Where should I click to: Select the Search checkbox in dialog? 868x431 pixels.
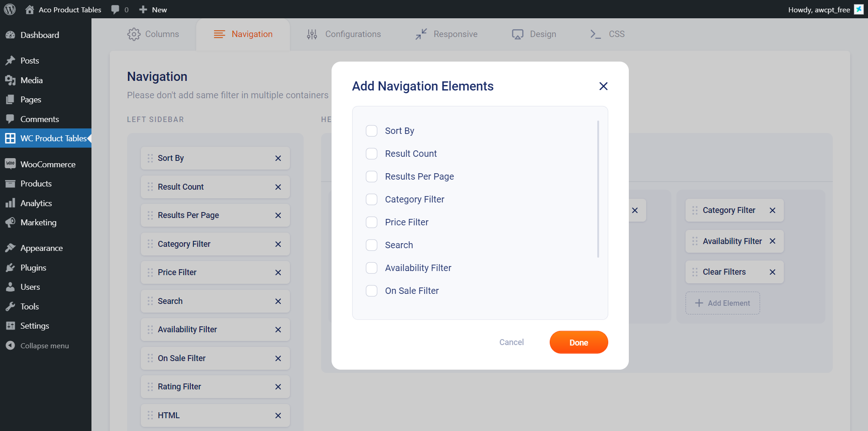click(372, 245)
